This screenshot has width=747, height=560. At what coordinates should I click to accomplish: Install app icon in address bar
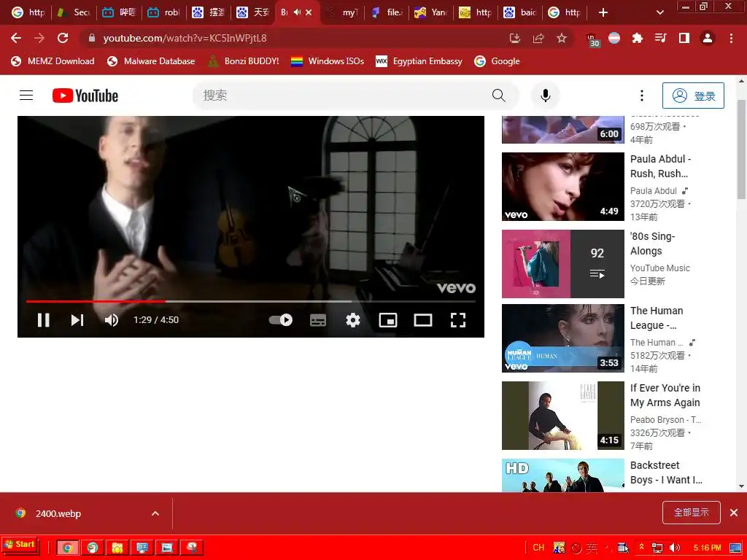[x=514, y=38]
